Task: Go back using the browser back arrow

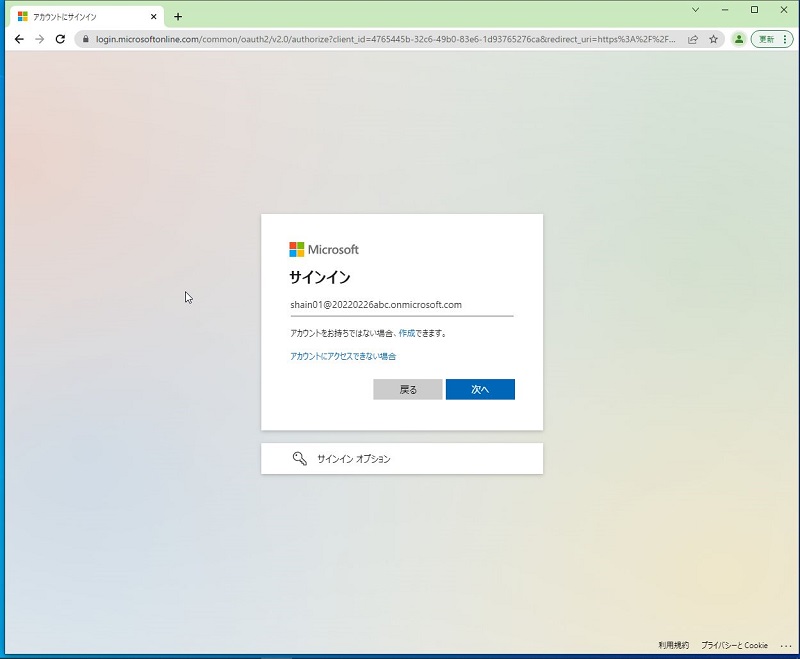Action: coord(19,39)
